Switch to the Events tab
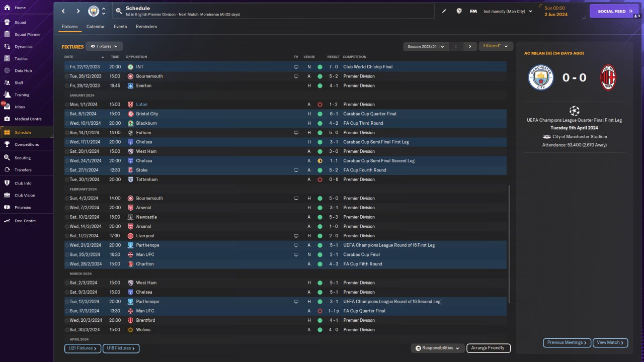644x362 pixels. [x=120, y=27]
